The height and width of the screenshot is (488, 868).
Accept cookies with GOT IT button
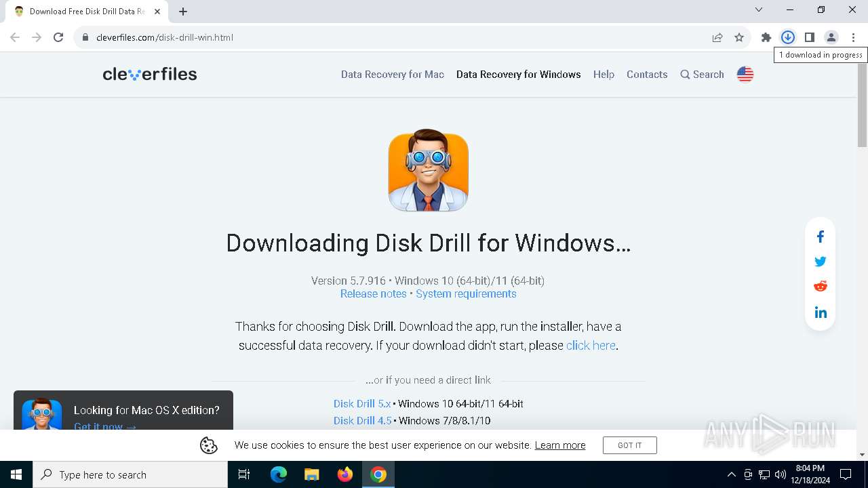pyautogui.click(x=630, y=445)
